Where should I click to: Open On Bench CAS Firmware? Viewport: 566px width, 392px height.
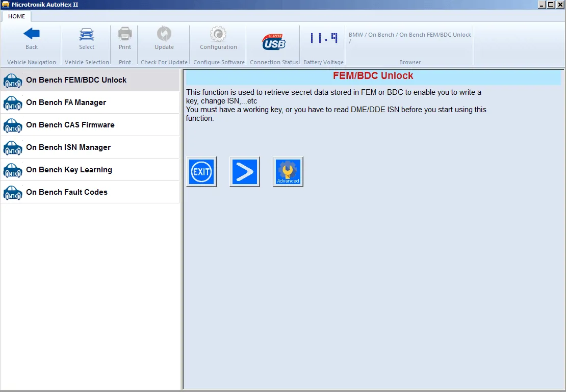[90, 125]
